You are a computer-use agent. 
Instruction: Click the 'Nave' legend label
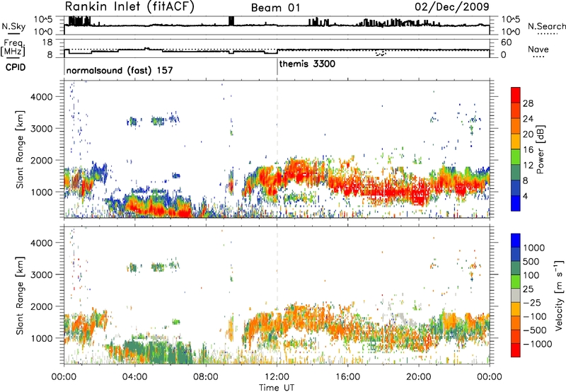(x=538, y=49)
